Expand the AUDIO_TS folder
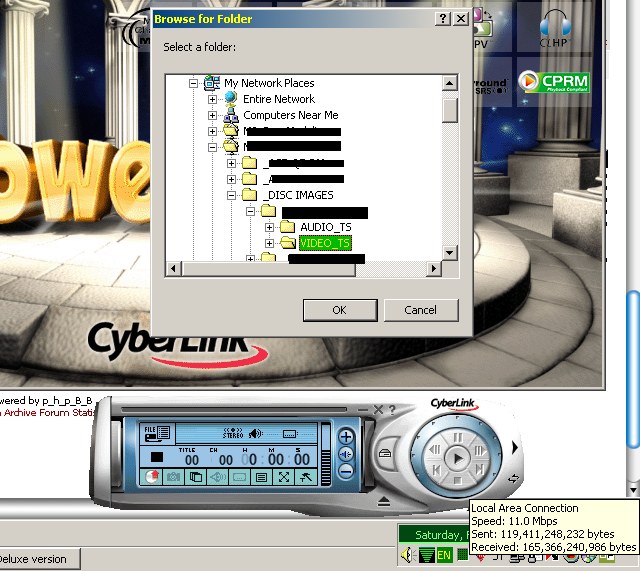The height and width of the screenshot is (571, 640). pos(269,227)
